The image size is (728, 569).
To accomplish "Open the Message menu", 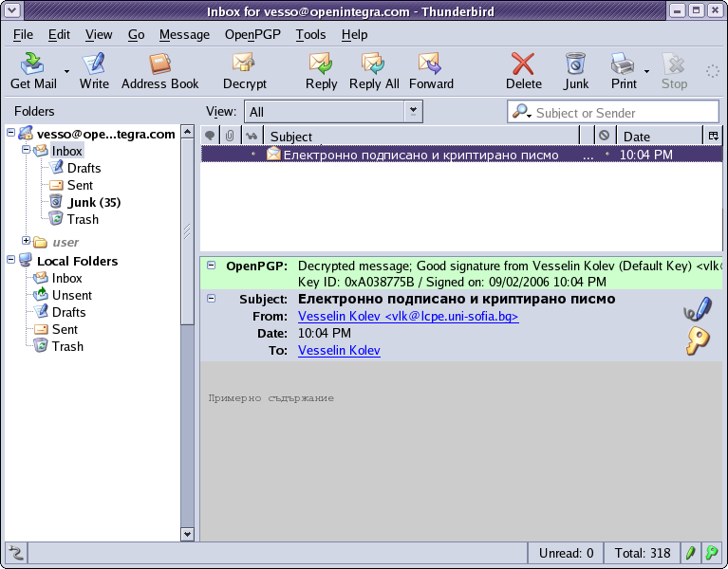I will pyautogui.click(x=184, y=35).
